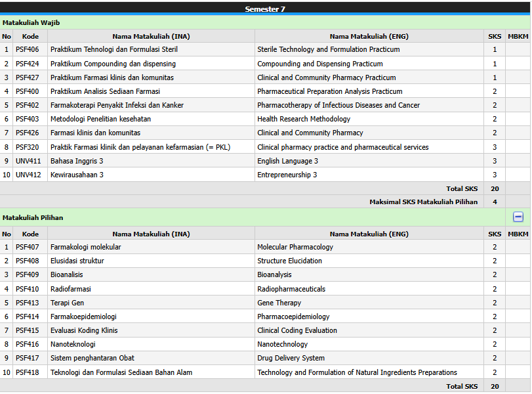
Task: Select the Matakuliah Pilihan section heading
Action: click(x=33, y=218)
